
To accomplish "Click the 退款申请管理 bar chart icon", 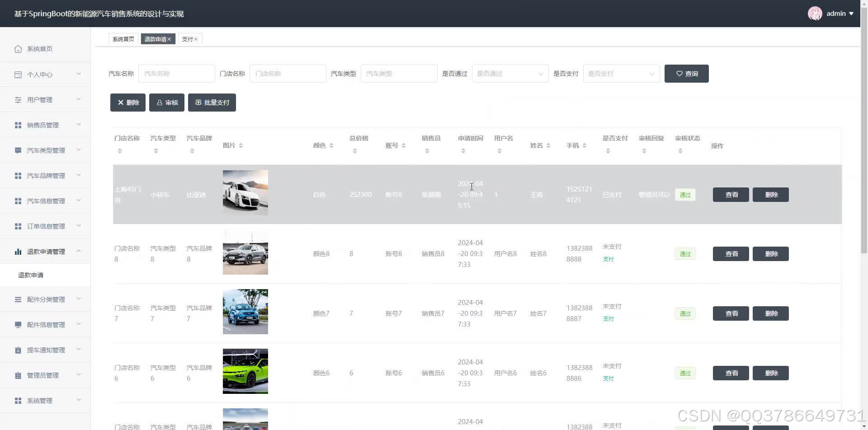I will click(18, 252).
